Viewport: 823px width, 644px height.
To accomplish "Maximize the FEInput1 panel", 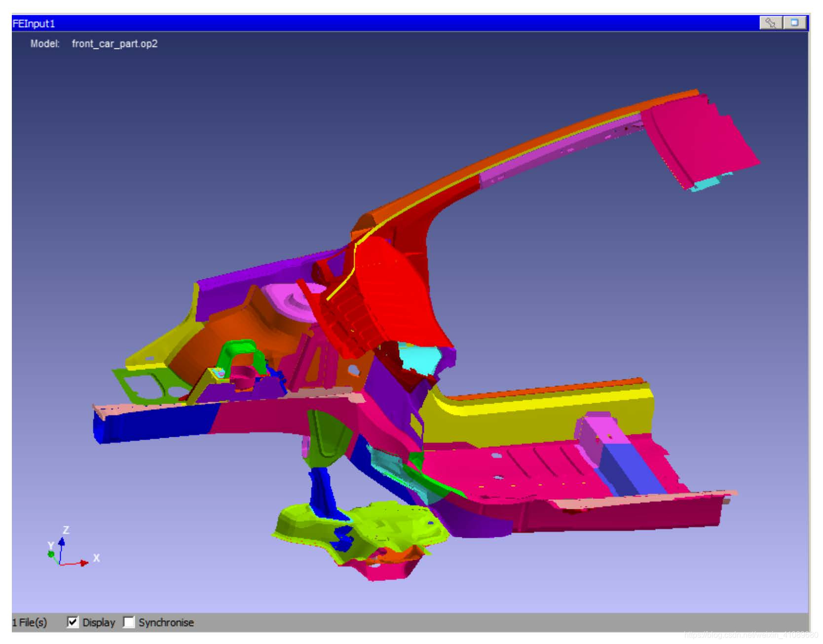I will [794, 23].
